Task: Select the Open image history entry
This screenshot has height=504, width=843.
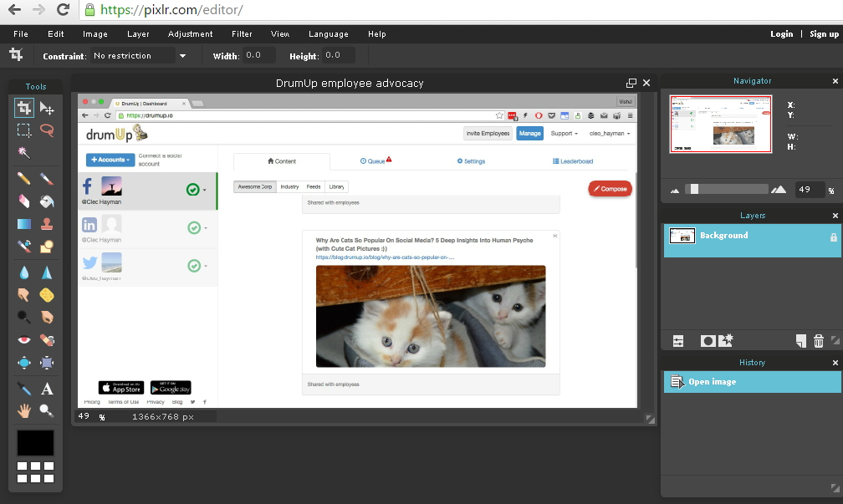Action: [x=752, y=381]
